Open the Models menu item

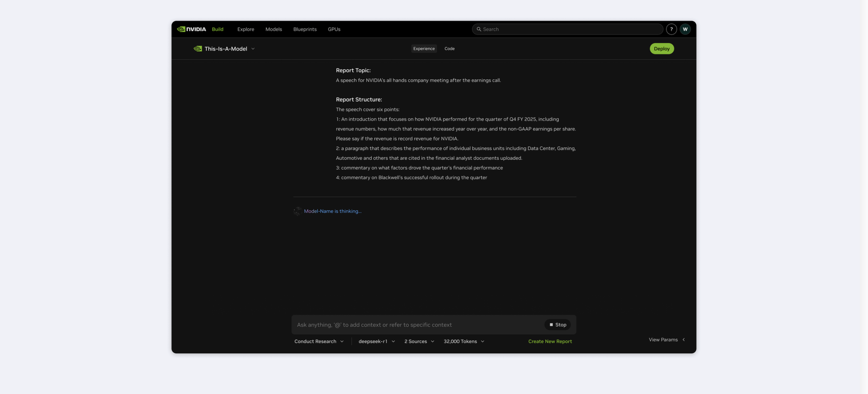click(x=274, y=29)
